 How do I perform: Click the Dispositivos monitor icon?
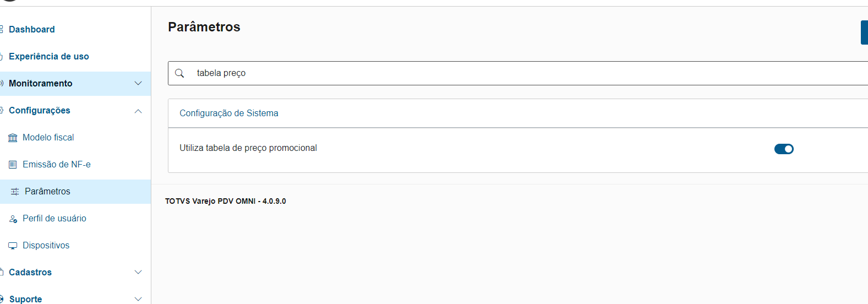(13, 246)
